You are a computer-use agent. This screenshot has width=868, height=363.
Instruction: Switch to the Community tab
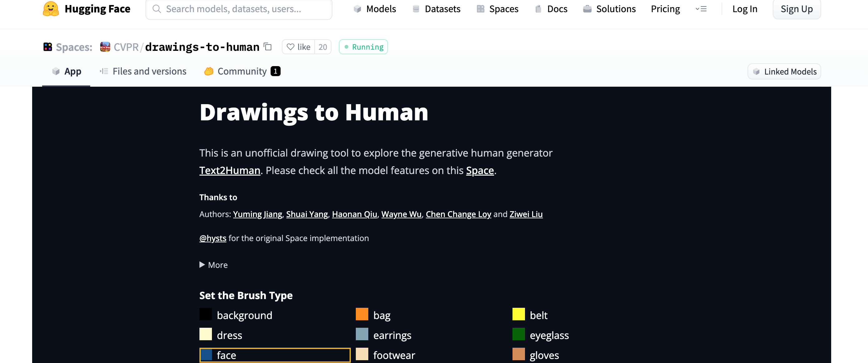coord(242,71)
